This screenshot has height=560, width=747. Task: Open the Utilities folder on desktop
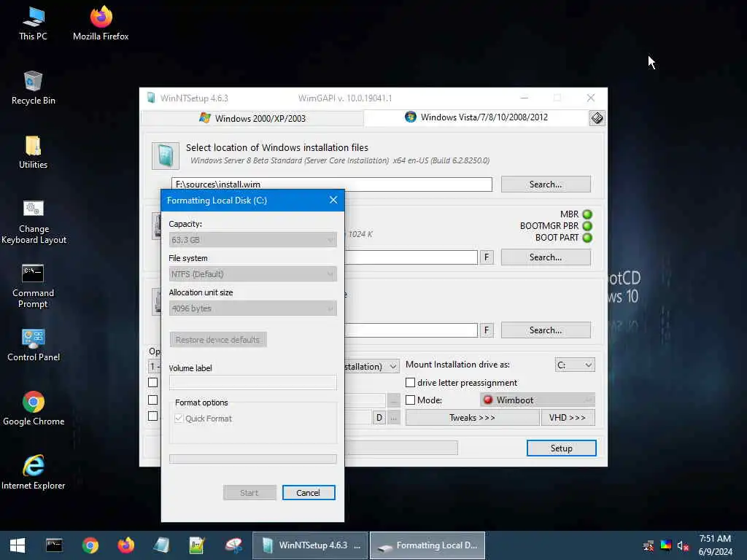[x=33, y=152]
